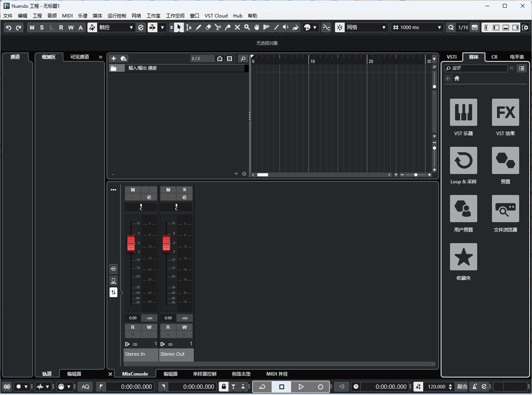This screenshot has height=395, width=532.
Task: Click the track list search magnifier
Action: (x=243, y=58)
